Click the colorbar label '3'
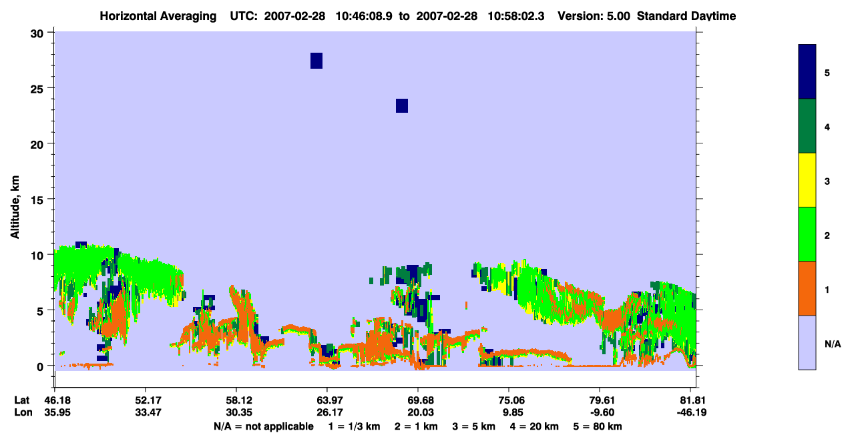Viewport: 868px width, 445px height. click(827, 181)
